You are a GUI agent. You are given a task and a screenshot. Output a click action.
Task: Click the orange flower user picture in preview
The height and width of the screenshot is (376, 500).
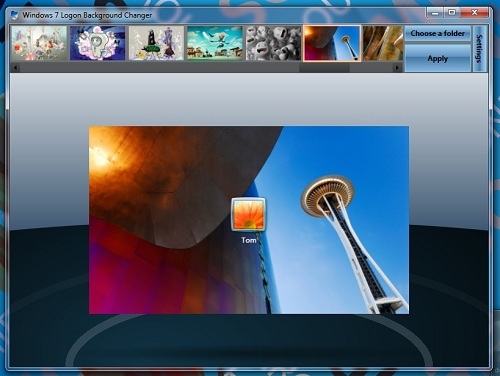pyautogui.click(x=249, y=215)
